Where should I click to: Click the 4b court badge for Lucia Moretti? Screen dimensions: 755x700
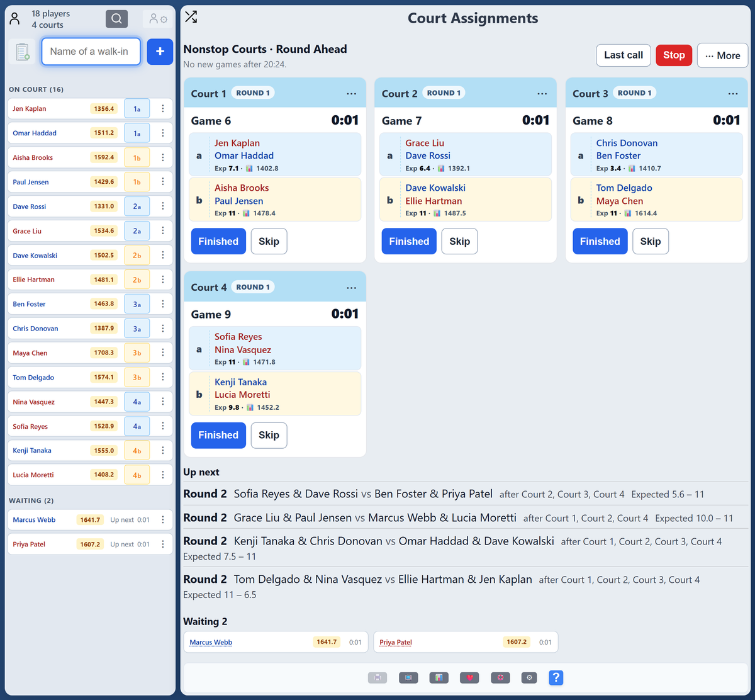click(137, 475)
